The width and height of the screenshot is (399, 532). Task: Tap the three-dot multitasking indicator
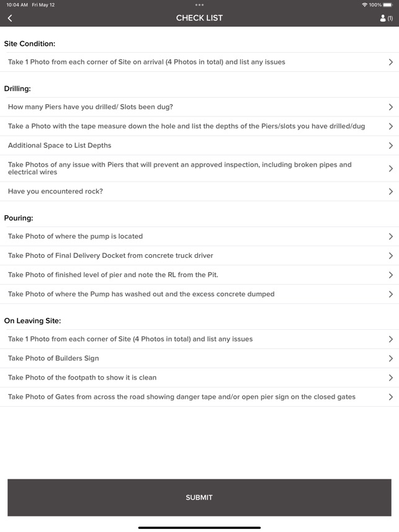coord(199,4)
